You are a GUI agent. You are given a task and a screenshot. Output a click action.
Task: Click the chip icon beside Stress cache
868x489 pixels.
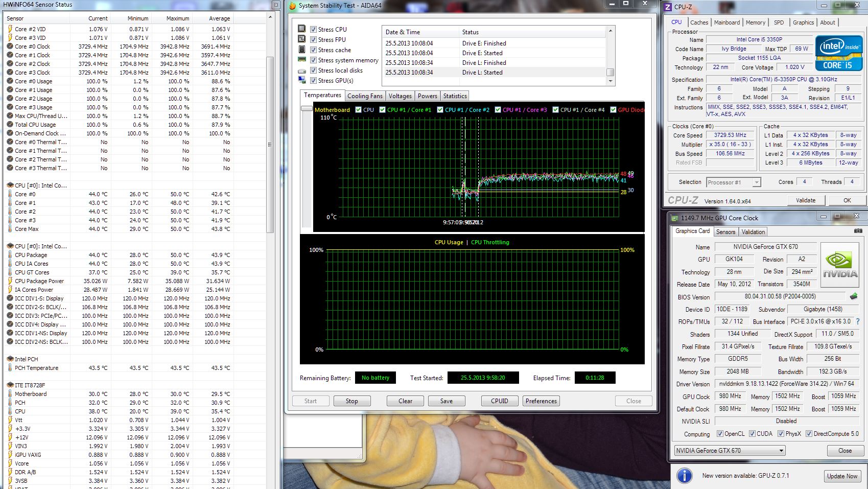tap(302, 50)
